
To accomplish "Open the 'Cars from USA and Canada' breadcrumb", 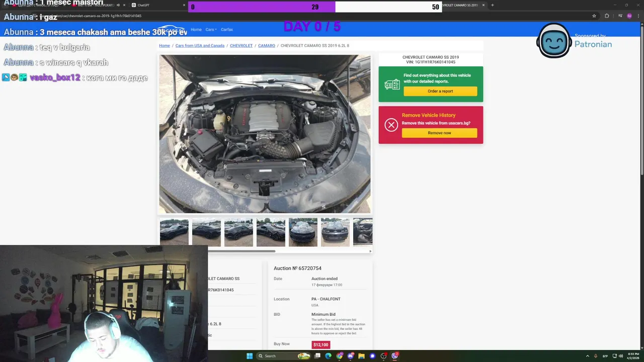I will 200,46.
